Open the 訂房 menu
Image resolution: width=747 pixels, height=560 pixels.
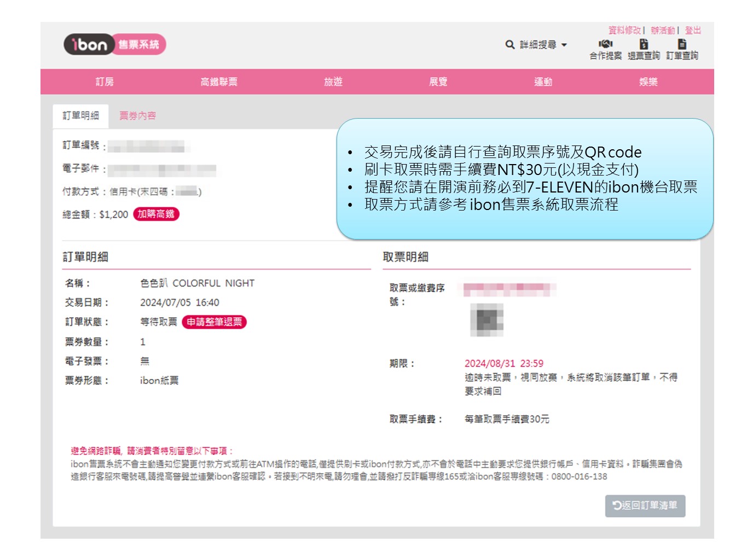105,81
